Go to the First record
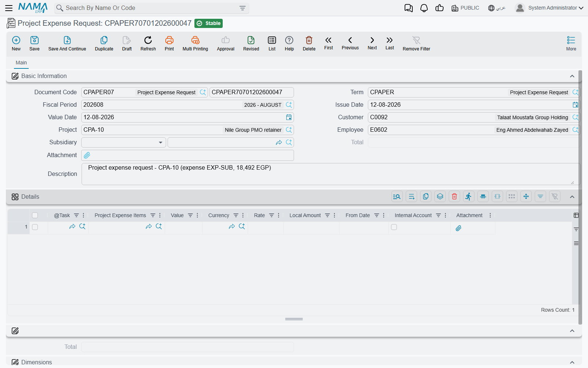588x368 pixels. coord(329,43)
